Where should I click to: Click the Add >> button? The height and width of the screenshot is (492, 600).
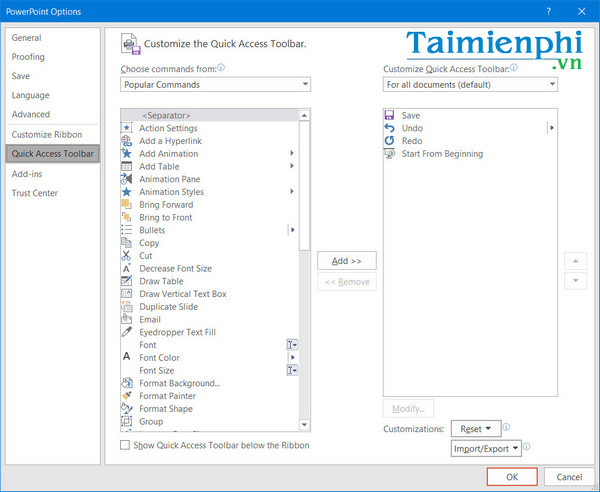347,261
